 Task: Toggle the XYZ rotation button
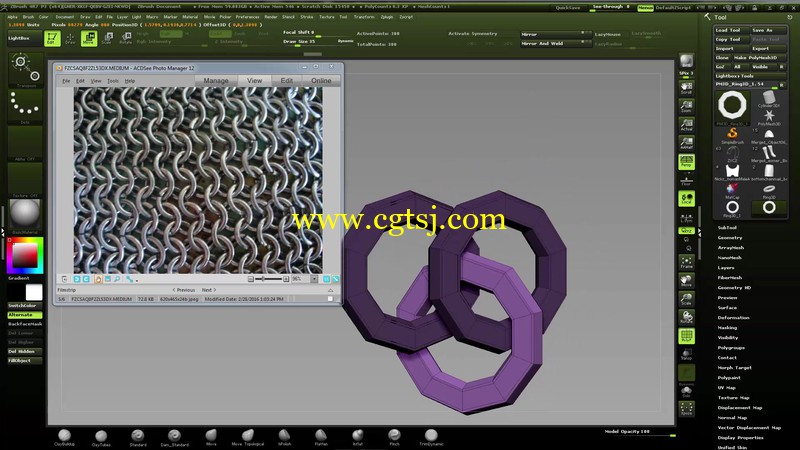click(686, 231)
